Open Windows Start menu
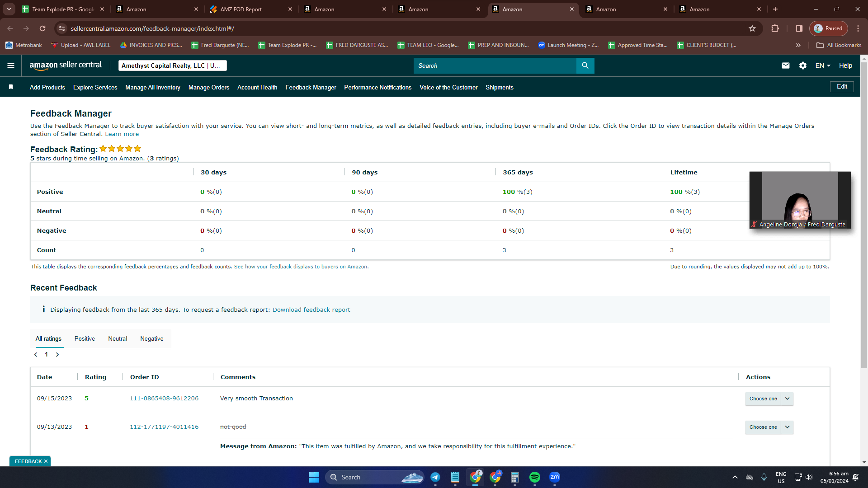Viewport: 868px width, 488px height. [314, 477]
